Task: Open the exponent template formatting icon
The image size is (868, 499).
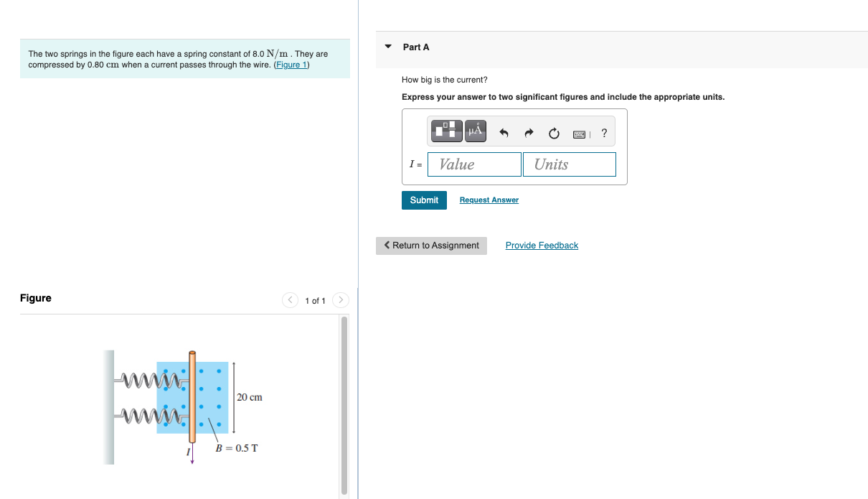Action: [445, 131]
